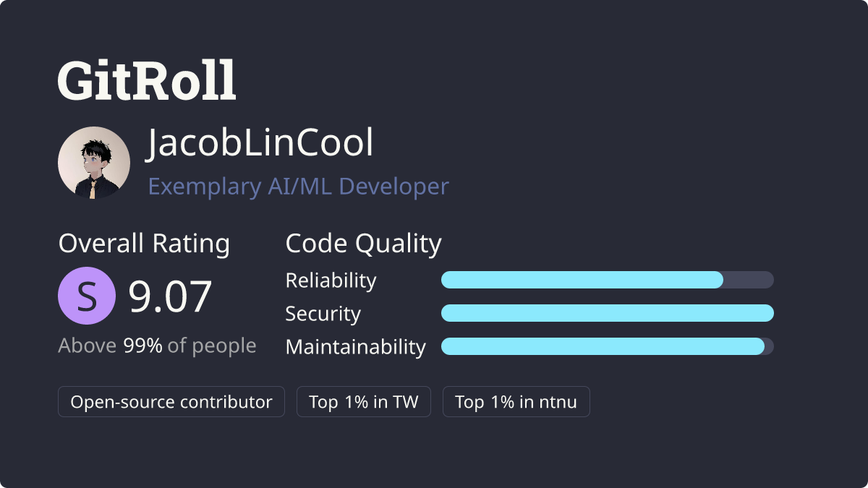Click the 9.07 overall score

coord(171,296)
